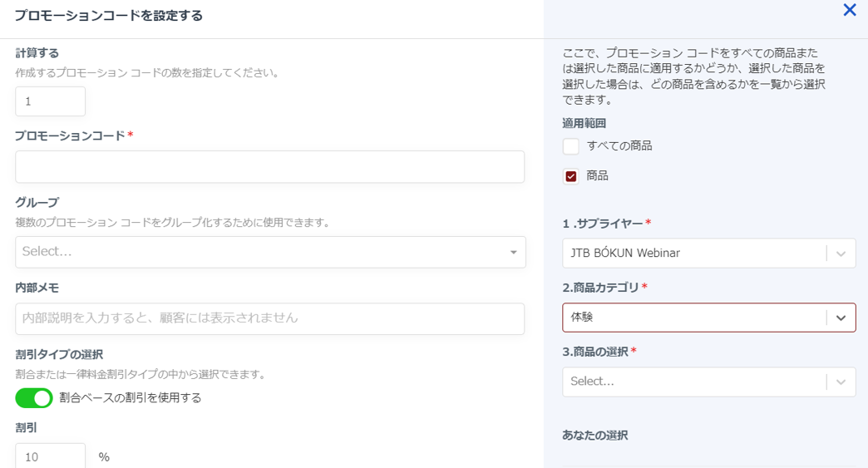Click the 内部メモ input field
The width and height of the screenshot is (868, 468).
(269, 318)
